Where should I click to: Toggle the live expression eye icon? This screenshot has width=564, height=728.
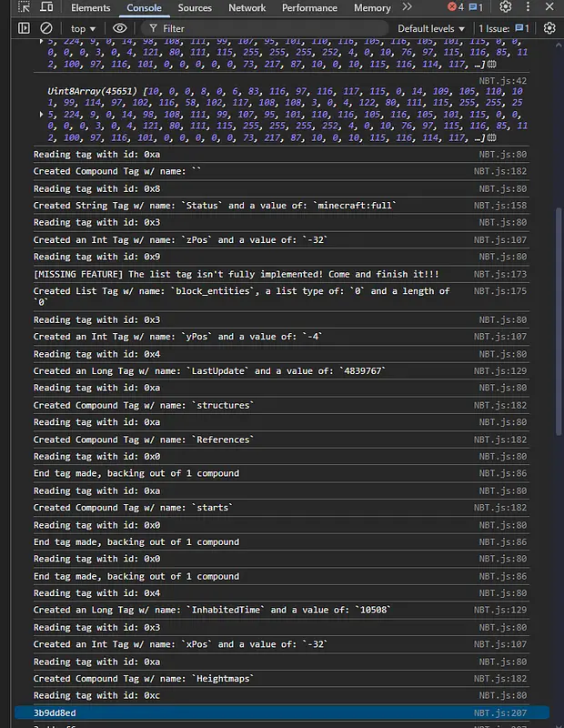point(120,28)
